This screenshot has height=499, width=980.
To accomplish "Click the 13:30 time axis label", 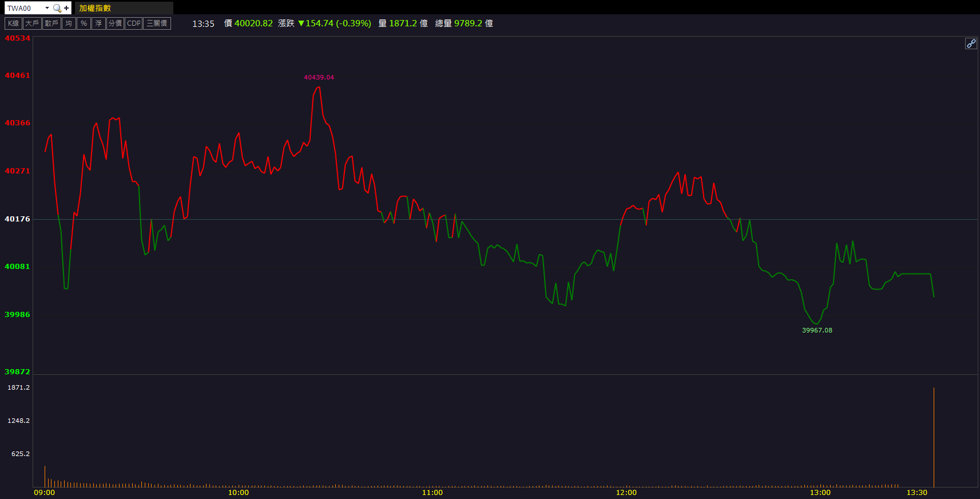I will tap(916, 493).
